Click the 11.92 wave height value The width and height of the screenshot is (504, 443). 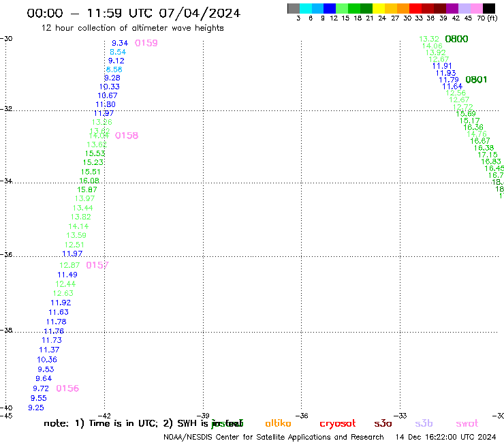click(x=61, y=303)
